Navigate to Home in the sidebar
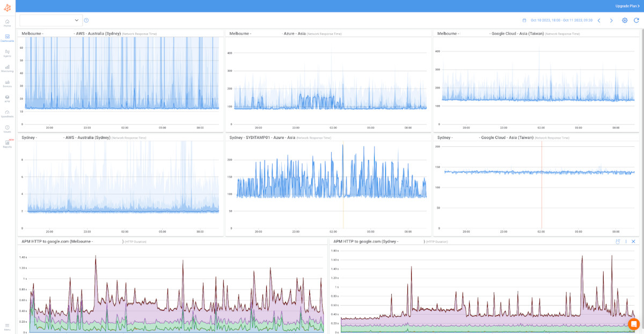 pos(7,21)
